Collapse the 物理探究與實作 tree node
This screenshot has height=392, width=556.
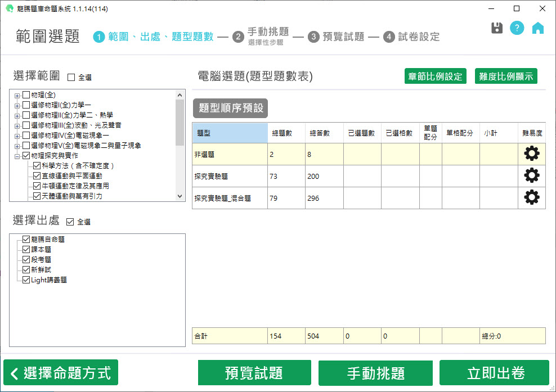pyautogui.click(x=17, y=156)
